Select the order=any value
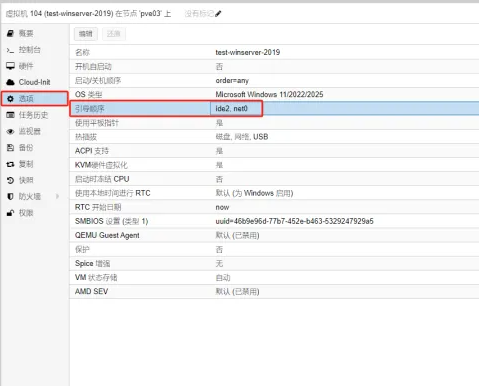479x386 pixels. (x=232, y=81)
